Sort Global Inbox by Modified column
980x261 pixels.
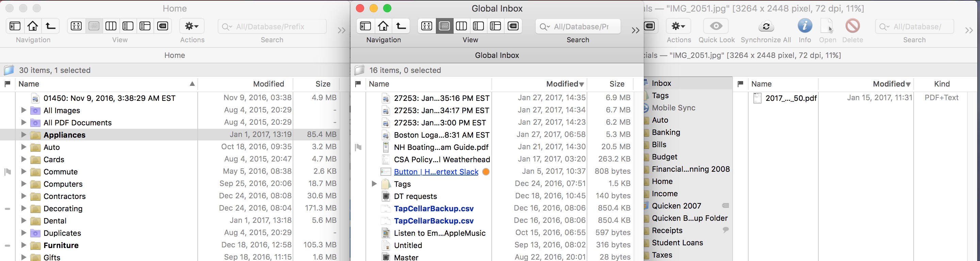[565, 84]
